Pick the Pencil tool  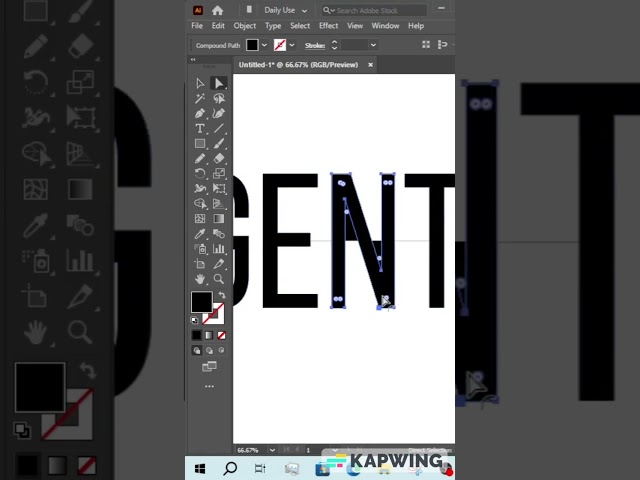click(x=200, y=158)
